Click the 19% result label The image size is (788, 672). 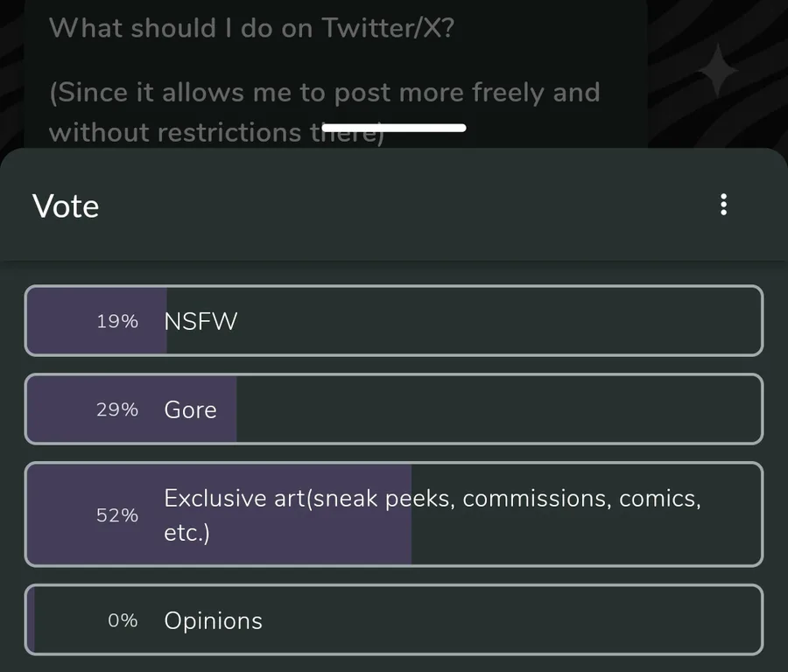(117, 321)
